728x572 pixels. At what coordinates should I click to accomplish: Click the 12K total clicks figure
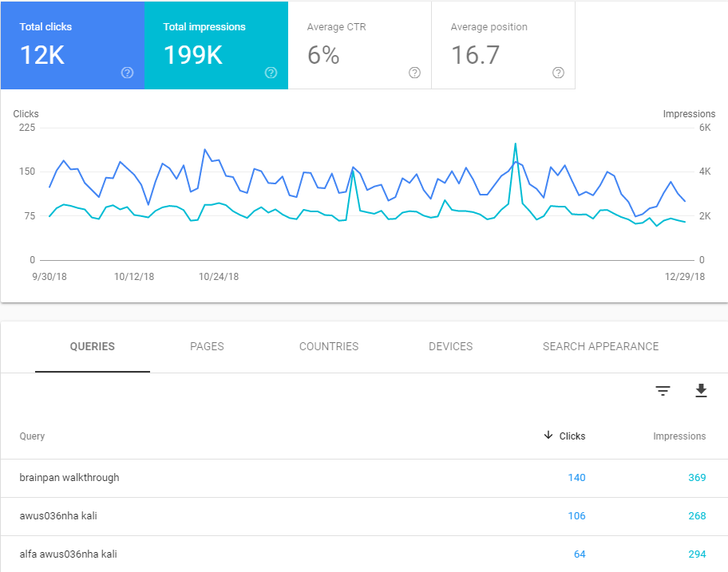coord(42,55)
